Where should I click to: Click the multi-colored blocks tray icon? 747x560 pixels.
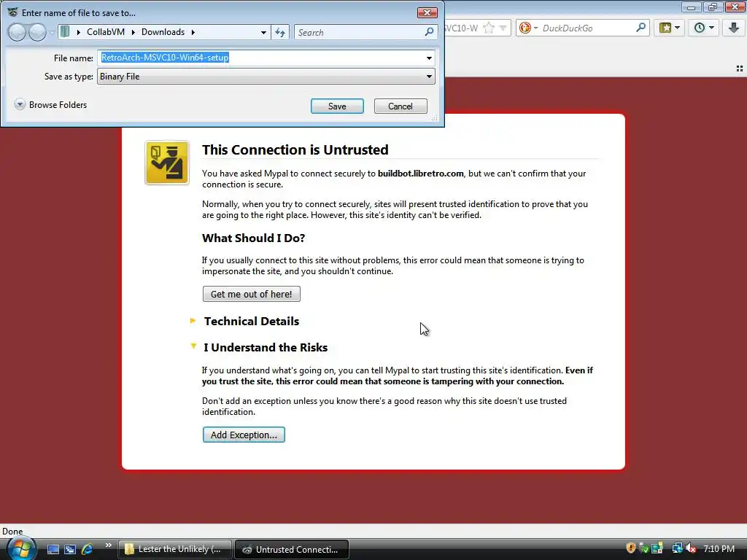[657, 548]
